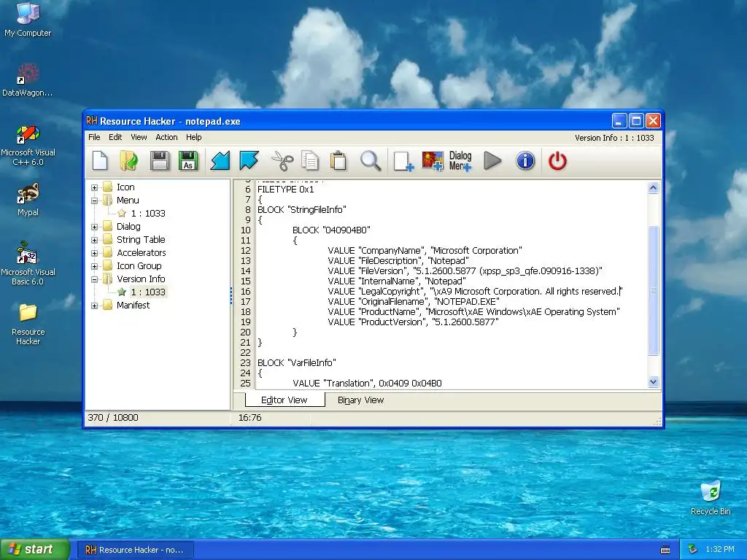747x560 pixels.
Task: Click the CompanyName value line
Action: 425,251
